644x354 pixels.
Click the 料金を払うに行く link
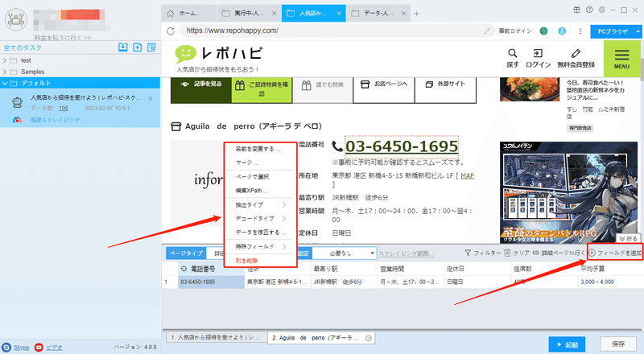click(63, 37)
